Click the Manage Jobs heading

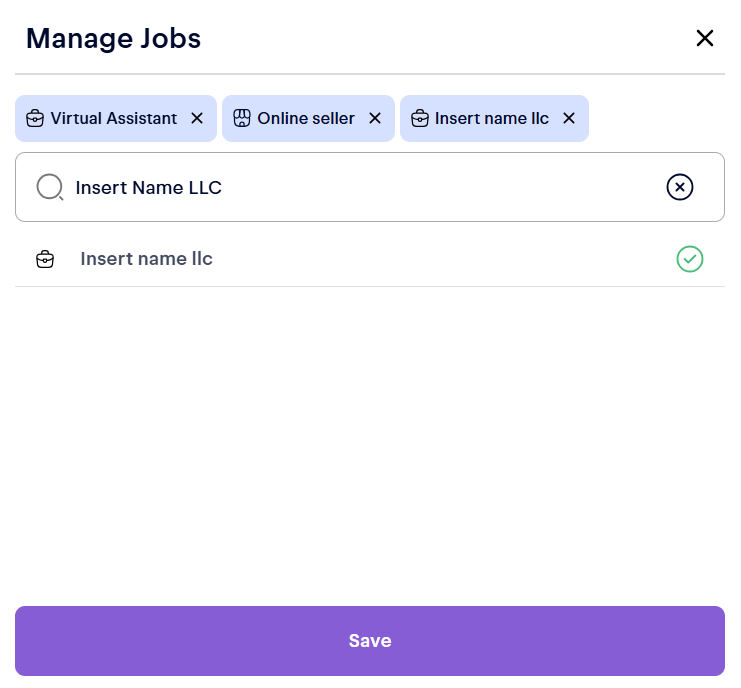click(113, 38)
